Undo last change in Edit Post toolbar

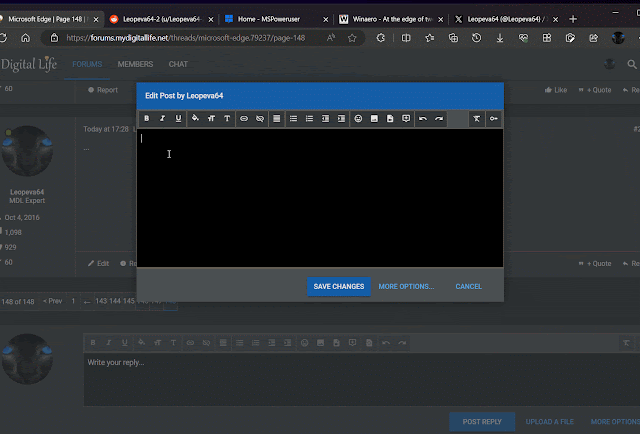(x=423, y=118)
